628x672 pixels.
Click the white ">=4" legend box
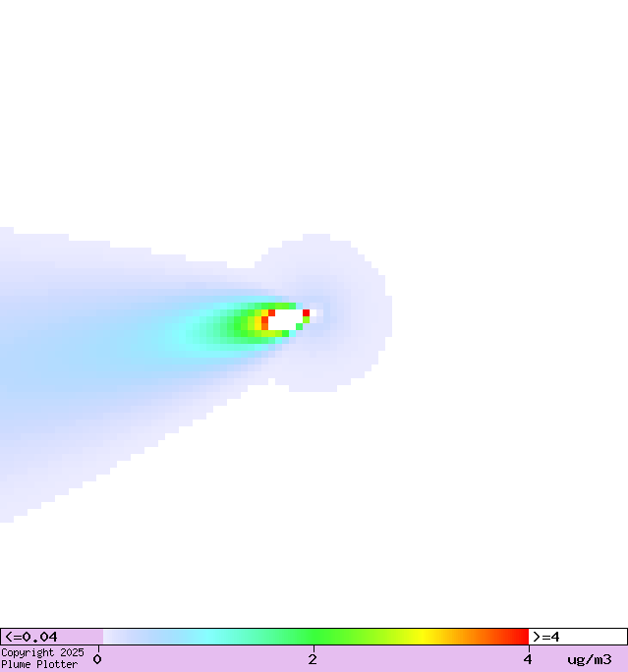tap(577, 637)
